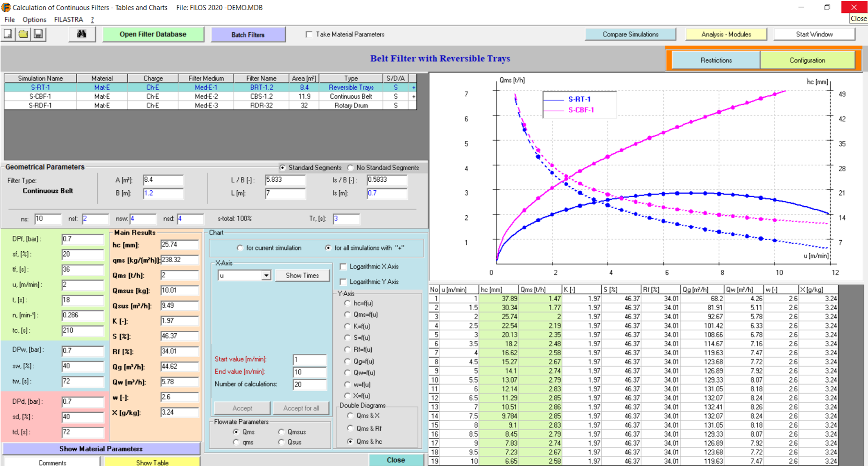Select Qmsus flowrate parameter radio
Viewport: 868px width, 466px height.
(281, 431)
